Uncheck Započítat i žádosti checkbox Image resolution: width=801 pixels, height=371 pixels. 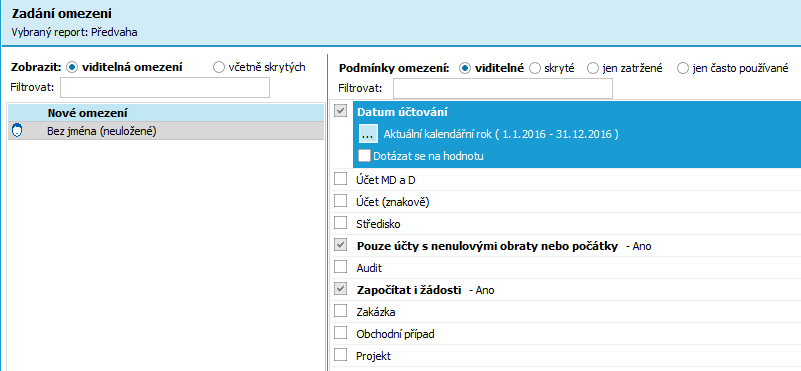pyautogui.click(x=340, y=289)
